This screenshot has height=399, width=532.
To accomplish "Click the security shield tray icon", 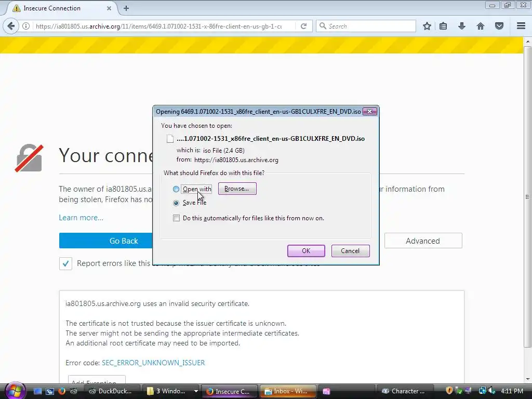I will (449, 391).
